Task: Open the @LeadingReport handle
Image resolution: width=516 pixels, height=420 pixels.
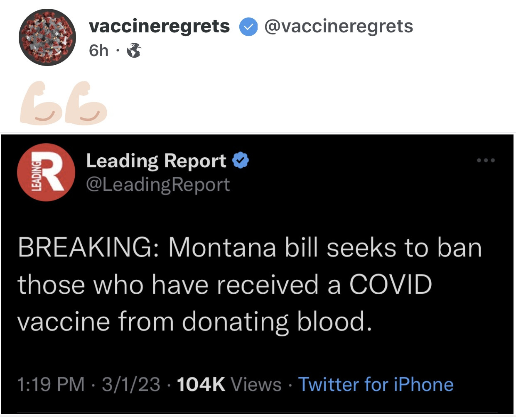Action: 158,184
